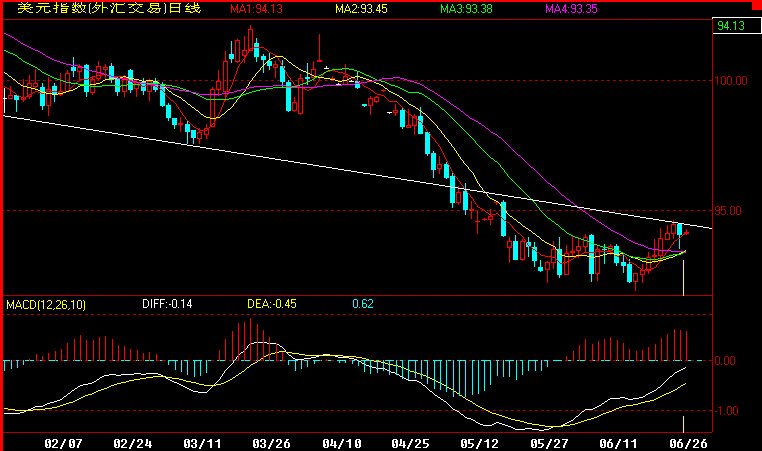Click the DEA:-0.45 value label
The width and height of the screenshot is (762, 451).
click(270, 303)
